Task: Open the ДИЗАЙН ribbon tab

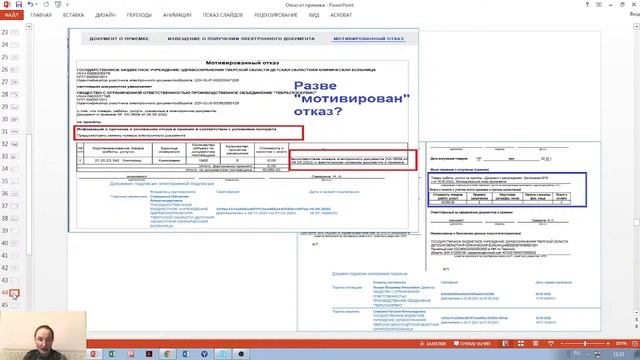Action: pyautogui.click(x=105, y=15)
